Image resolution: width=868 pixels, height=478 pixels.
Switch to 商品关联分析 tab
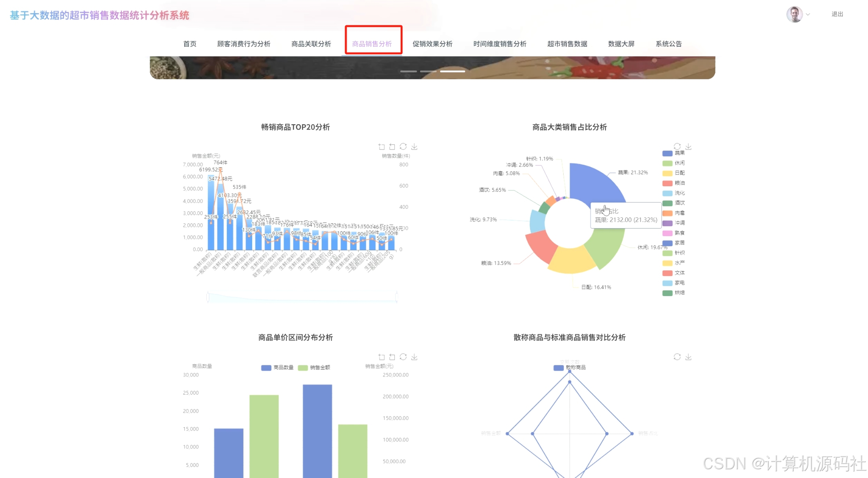coord(311,44)
